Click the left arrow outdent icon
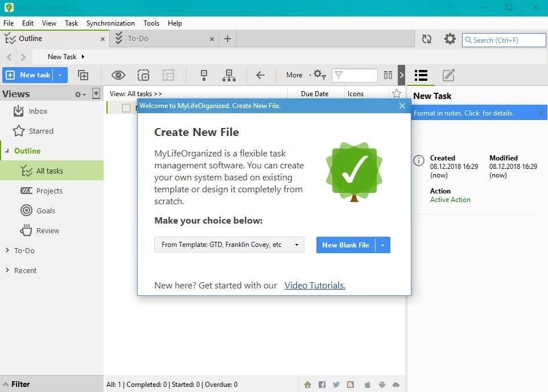The image size is (548, 392). pos(260,75)
